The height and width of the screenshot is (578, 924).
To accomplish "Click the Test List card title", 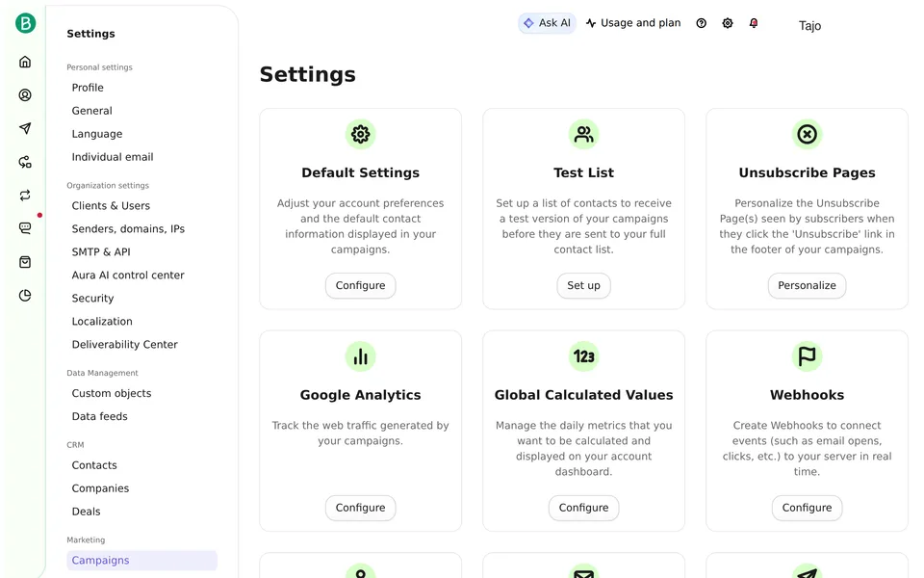I will click(x=584, y=172).
